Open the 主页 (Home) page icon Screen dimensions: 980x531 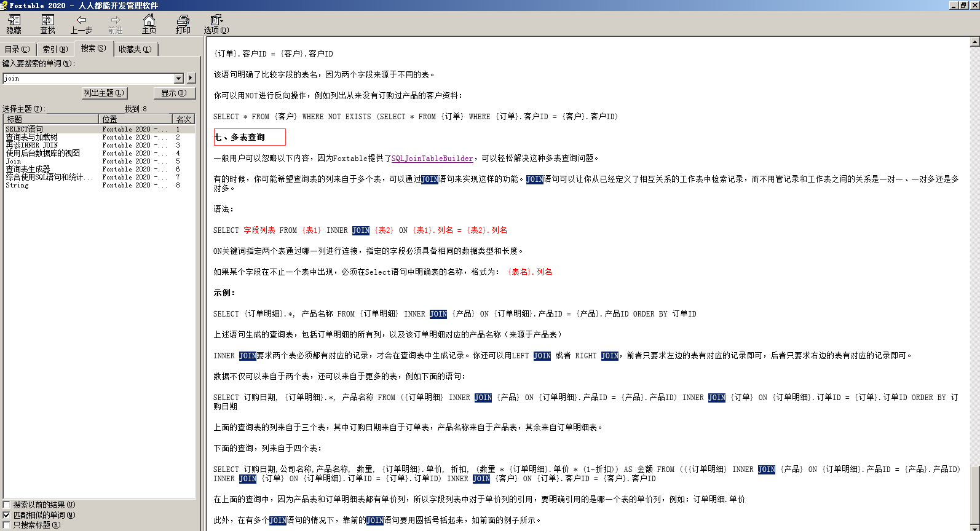[149, 24]
